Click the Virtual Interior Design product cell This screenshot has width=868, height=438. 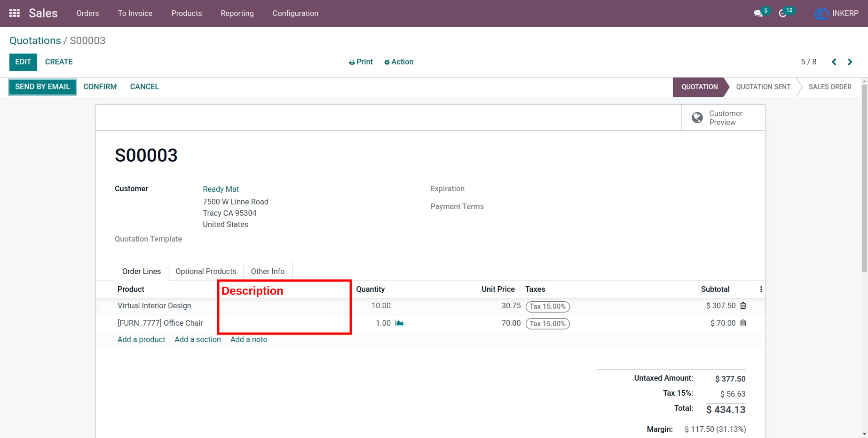tap(154, 306)
